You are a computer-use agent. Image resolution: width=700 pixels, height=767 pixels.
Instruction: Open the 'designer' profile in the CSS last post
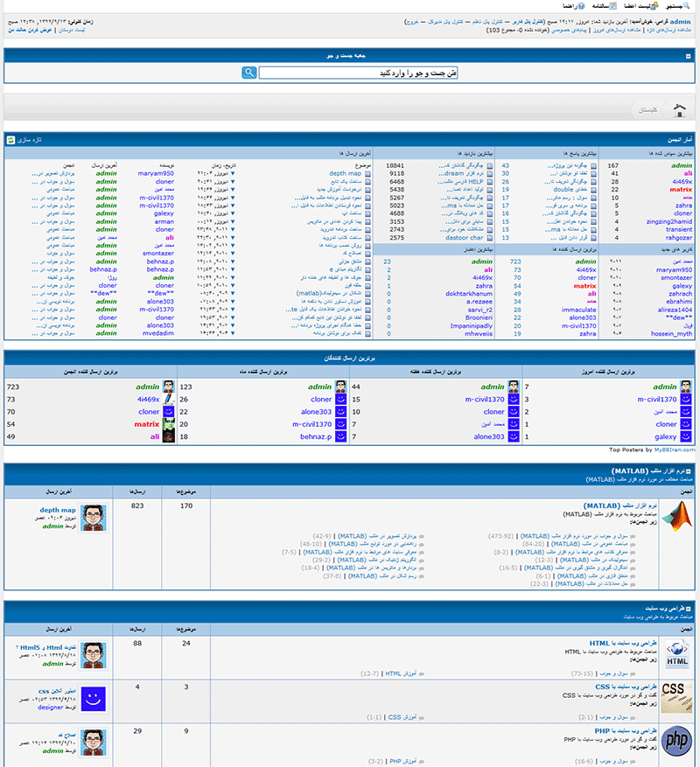[51, 708]
